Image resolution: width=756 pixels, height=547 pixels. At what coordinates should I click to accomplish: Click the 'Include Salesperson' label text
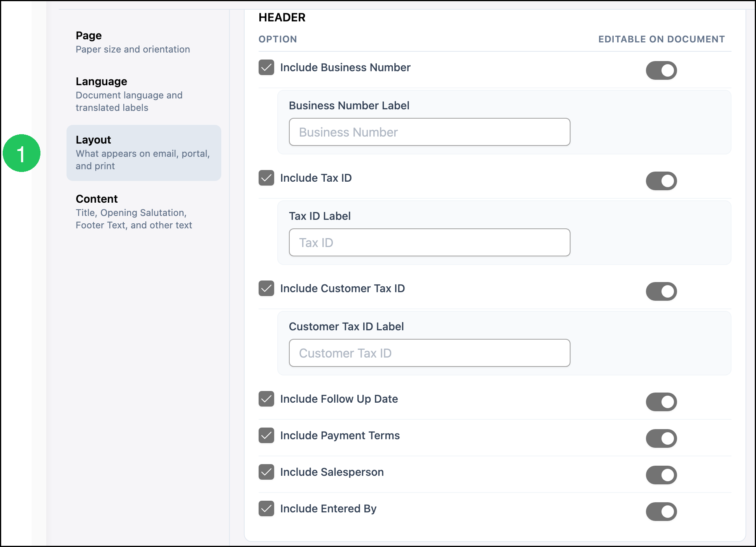tap(332, 472)
